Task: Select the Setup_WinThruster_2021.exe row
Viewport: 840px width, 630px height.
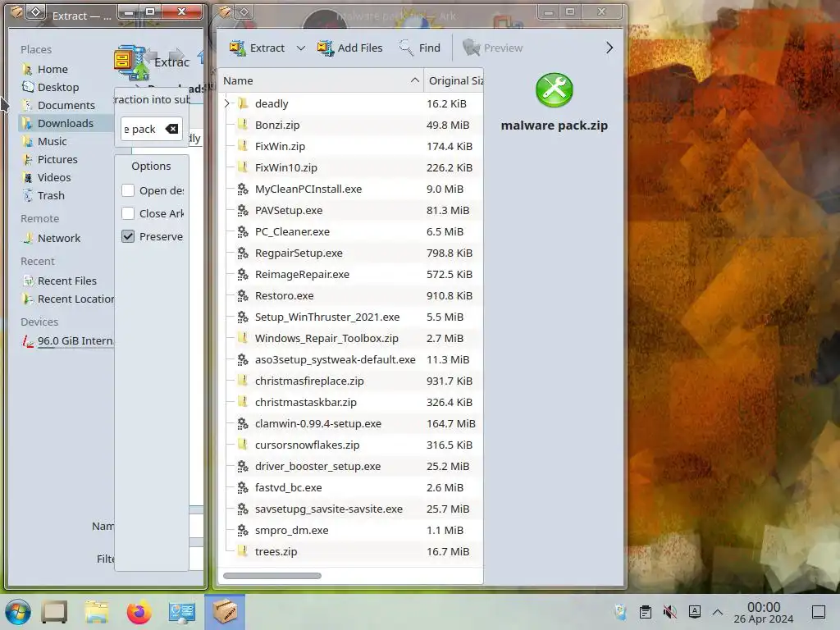Action: pos(351,317)
